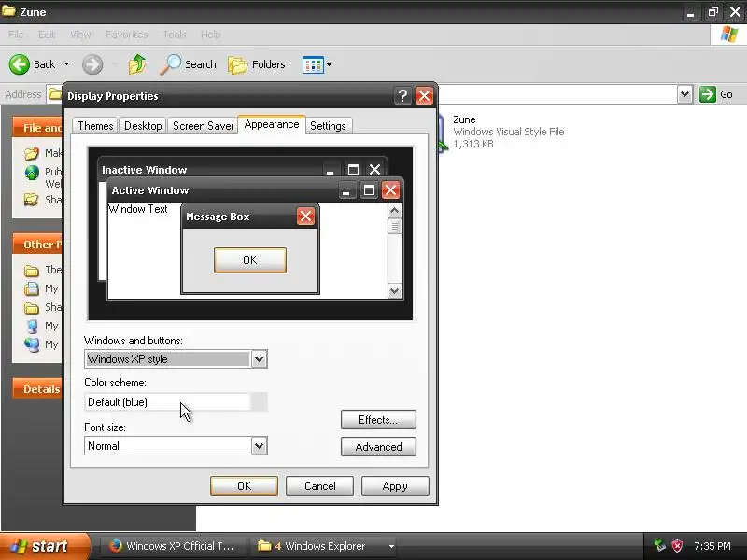Confirm Display Properties with OK
Image resolution: width=747 pixels, height=560 pixels.
pyautogui.click(x=244, y=485)
